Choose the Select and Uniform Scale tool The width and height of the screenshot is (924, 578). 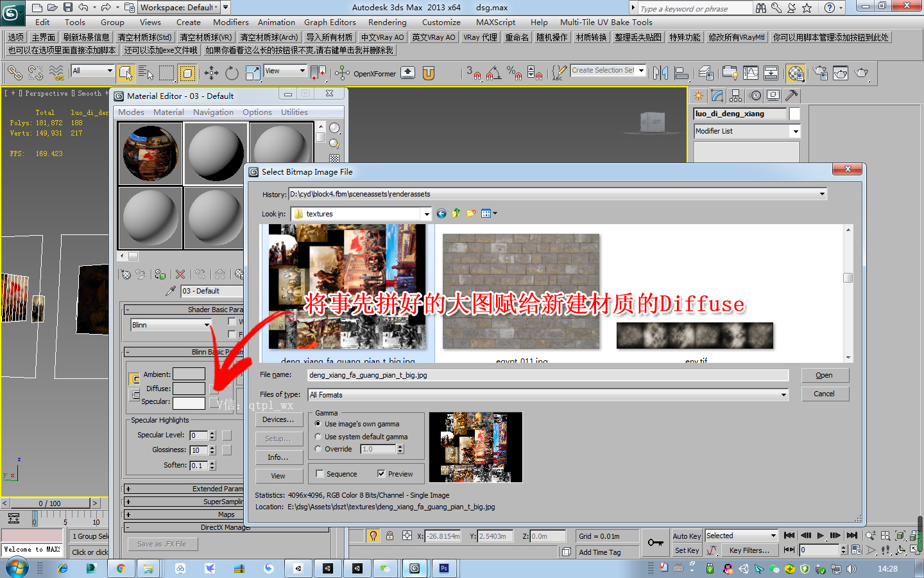(253, 73)
